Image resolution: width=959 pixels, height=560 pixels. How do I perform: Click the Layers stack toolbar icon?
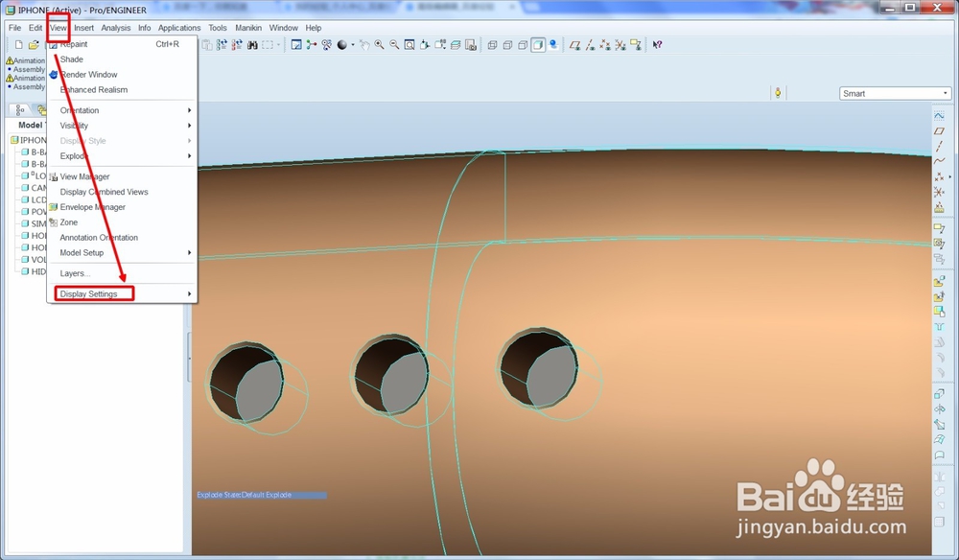455,45
